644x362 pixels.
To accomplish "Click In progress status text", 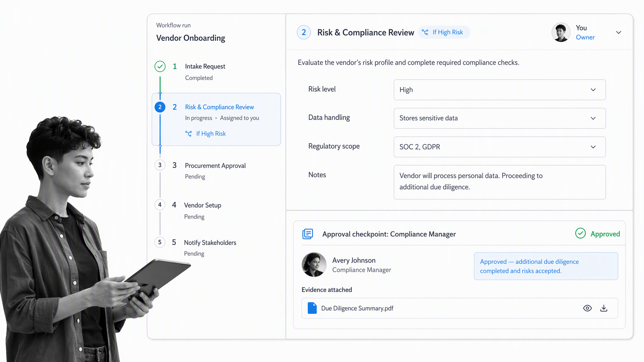I will coord(198,118).
